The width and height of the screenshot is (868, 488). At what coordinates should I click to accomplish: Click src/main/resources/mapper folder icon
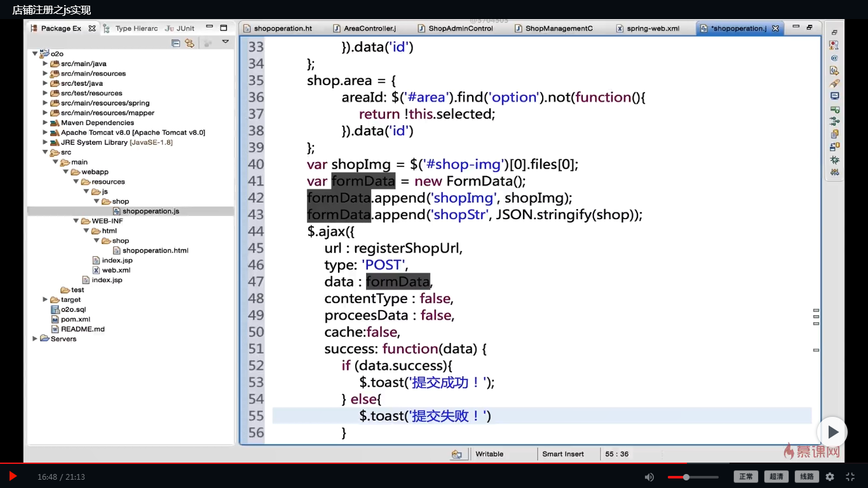coord(55,112)
